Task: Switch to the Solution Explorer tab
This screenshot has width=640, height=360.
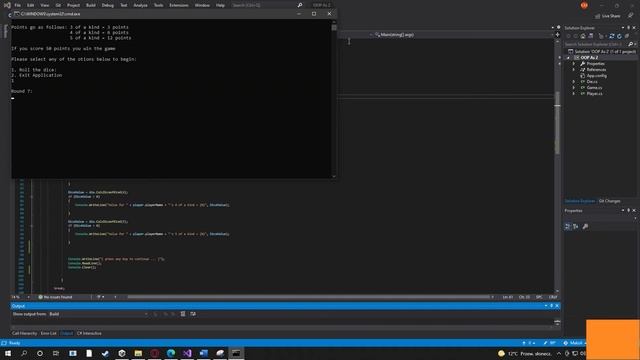Action: tap(580, 201)
